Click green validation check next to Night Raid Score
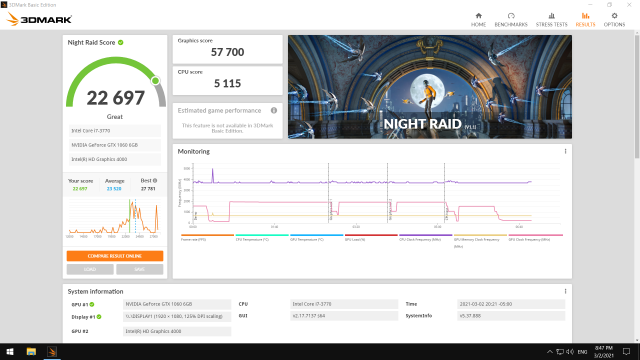This screenshot has width=640, height=360. 121,42
